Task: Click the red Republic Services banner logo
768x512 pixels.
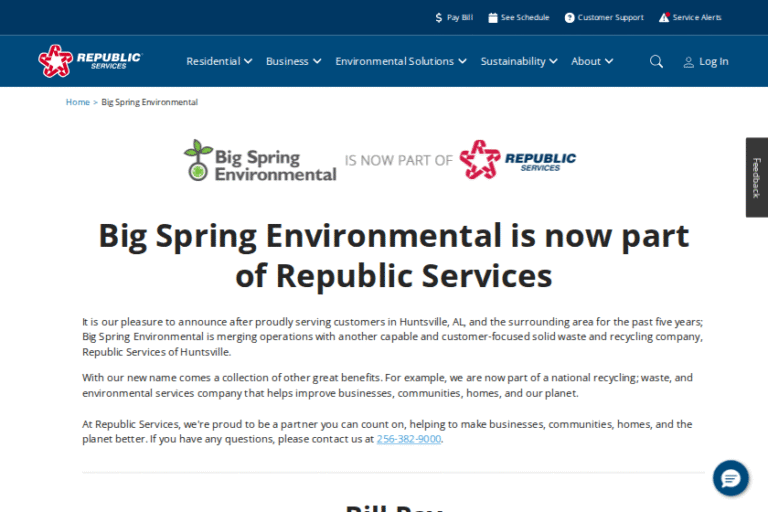Action: 518,160
